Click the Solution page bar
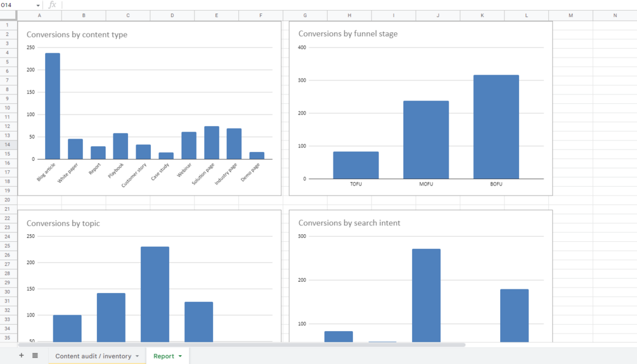 211,142
